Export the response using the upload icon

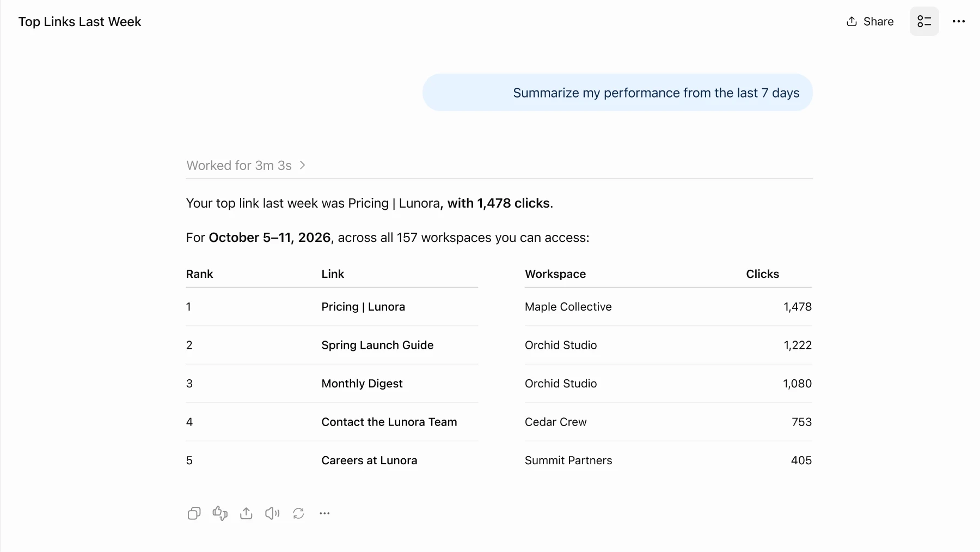(246, 513)
